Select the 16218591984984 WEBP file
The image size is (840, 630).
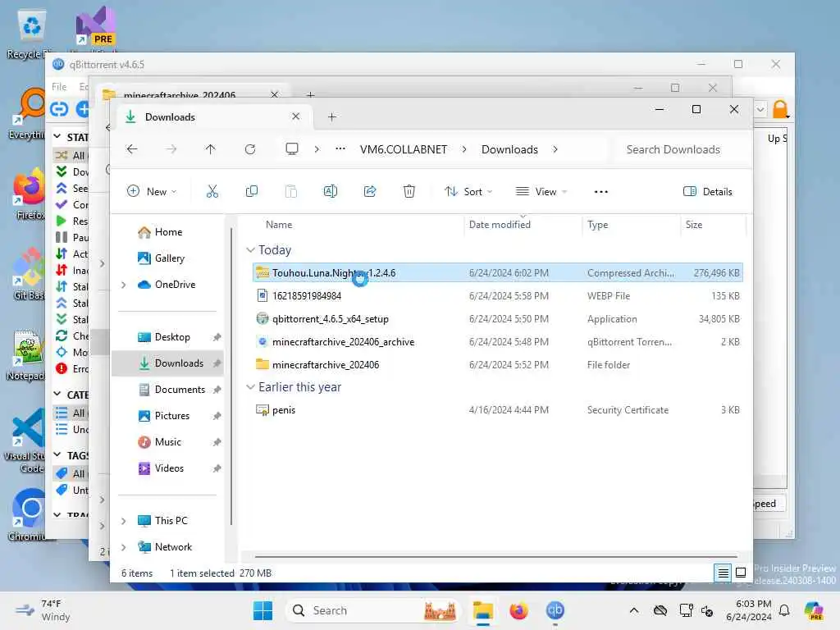(498, 295)
